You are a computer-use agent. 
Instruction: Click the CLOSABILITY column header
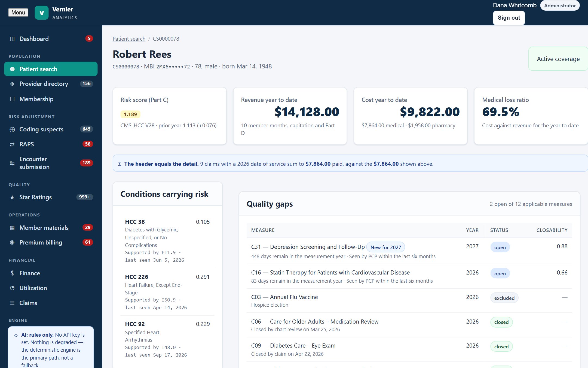click(x=552, y=230)
